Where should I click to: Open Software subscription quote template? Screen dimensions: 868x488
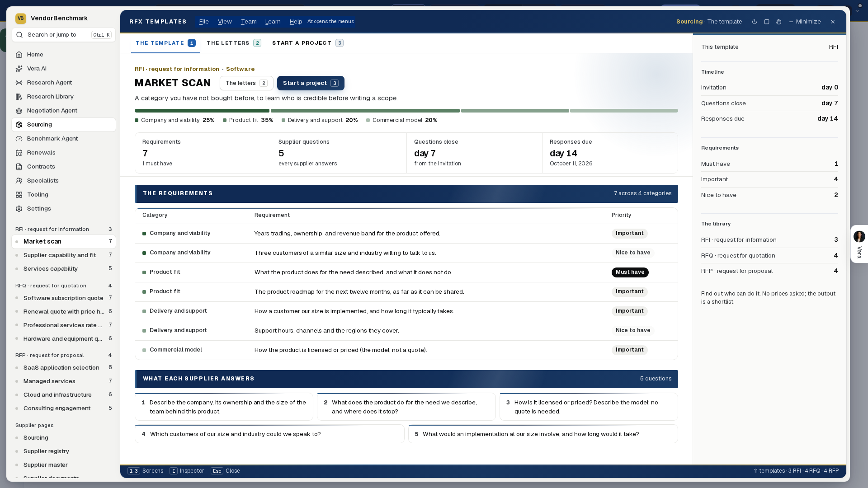(64, 298)
